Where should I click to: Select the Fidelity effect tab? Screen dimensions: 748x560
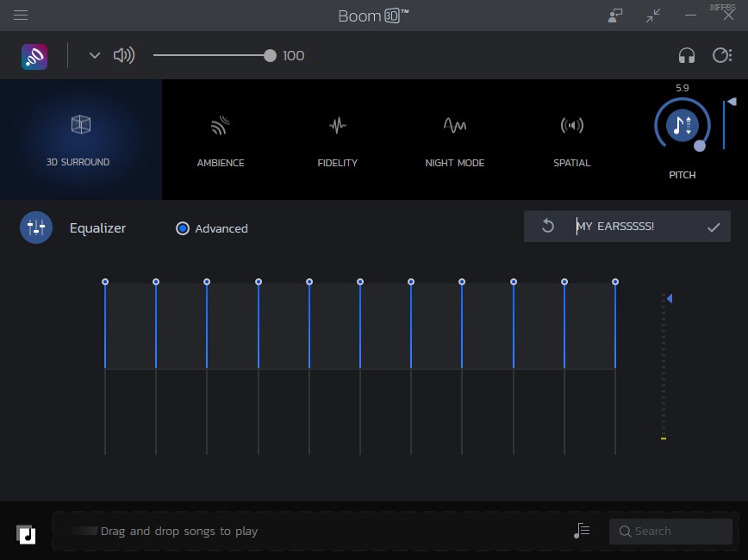tap(337, 140)
